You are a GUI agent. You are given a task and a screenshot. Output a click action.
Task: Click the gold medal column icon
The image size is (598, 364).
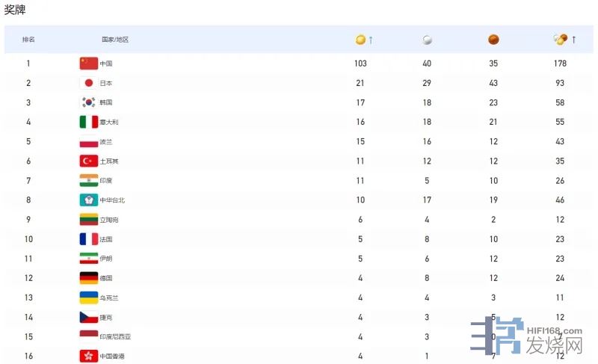pyautogui.click(x=360, y=40)
